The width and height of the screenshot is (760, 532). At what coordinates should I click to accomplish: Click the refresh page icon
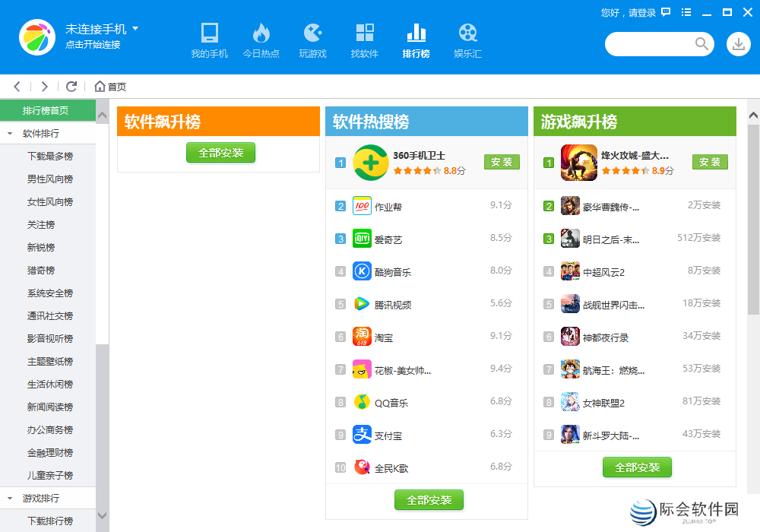pyautogui.click(x=71, y=87)
